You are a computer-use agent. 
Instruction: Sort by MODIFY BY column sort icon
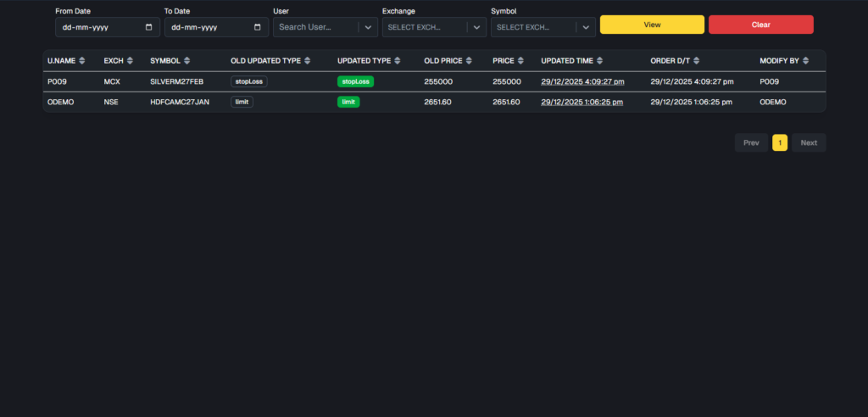click(805, 61)
